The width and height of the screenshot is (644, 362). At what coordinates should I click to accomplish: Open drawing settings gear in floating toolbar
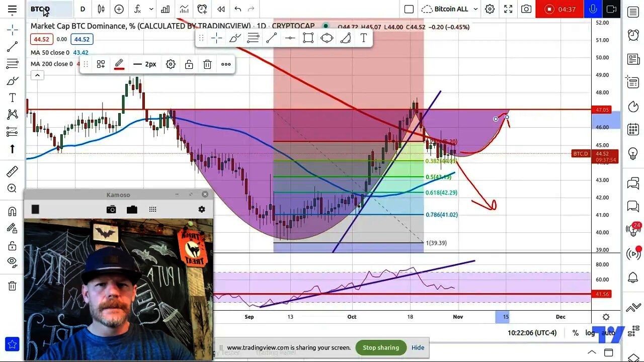171,64
